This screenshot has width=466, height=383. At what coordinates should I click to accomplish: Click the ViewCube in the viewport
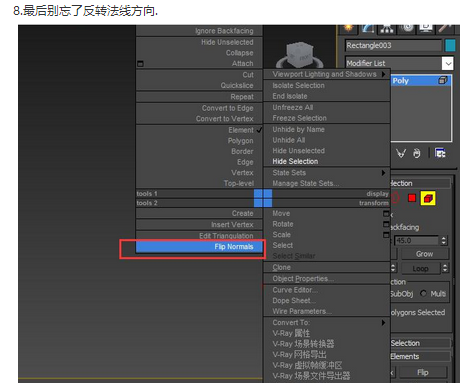coord(299,55)
